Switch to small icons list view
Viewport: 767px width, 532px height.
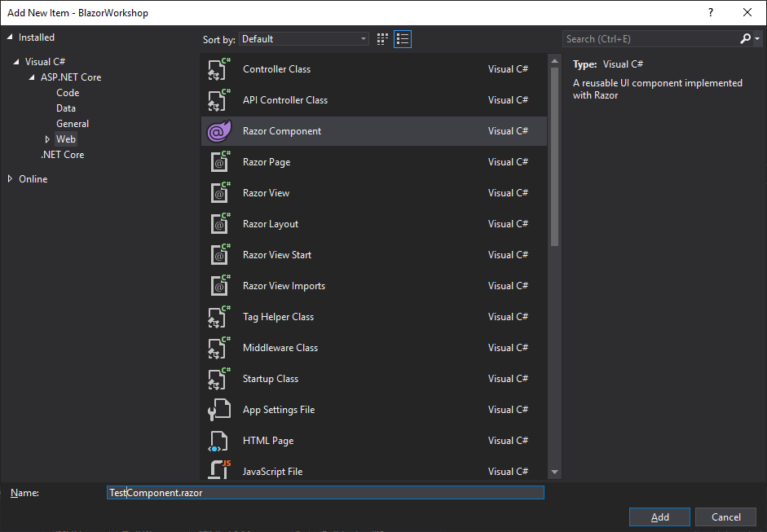[403, 39]
